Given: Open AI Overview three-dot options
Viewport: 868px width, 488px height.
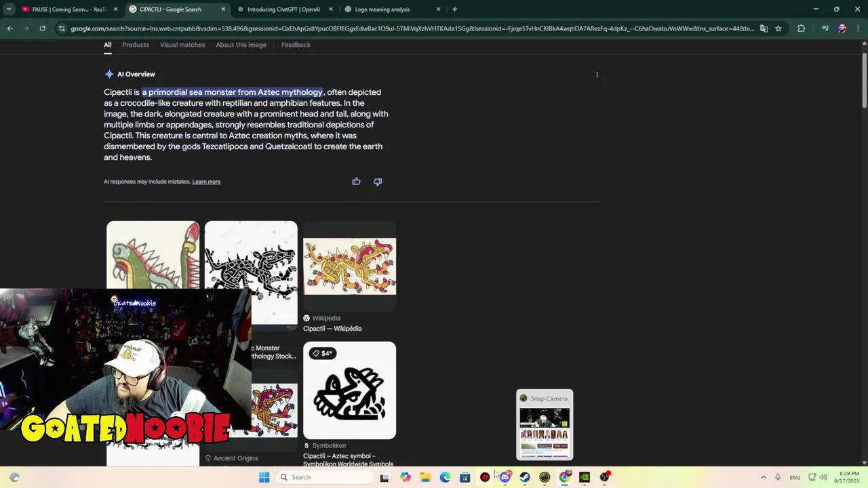Looking at the screenshot, I should click(597, 75).
